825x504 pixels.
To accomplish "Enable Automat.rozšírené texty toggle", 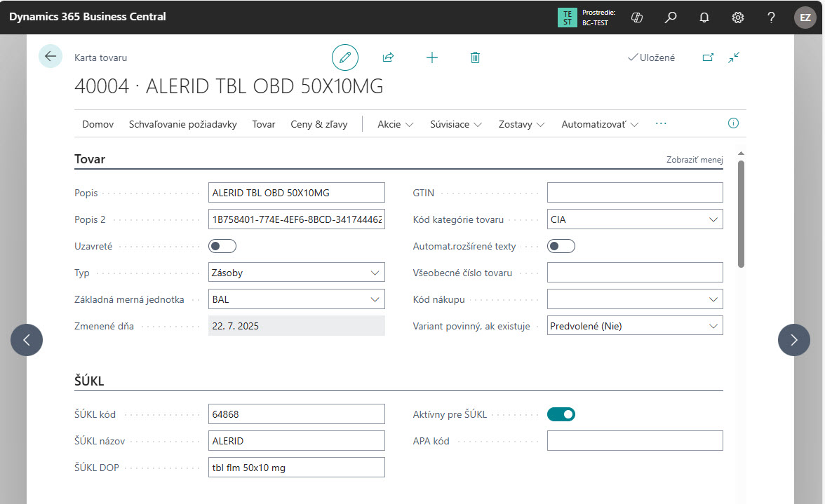I will 561,246.
